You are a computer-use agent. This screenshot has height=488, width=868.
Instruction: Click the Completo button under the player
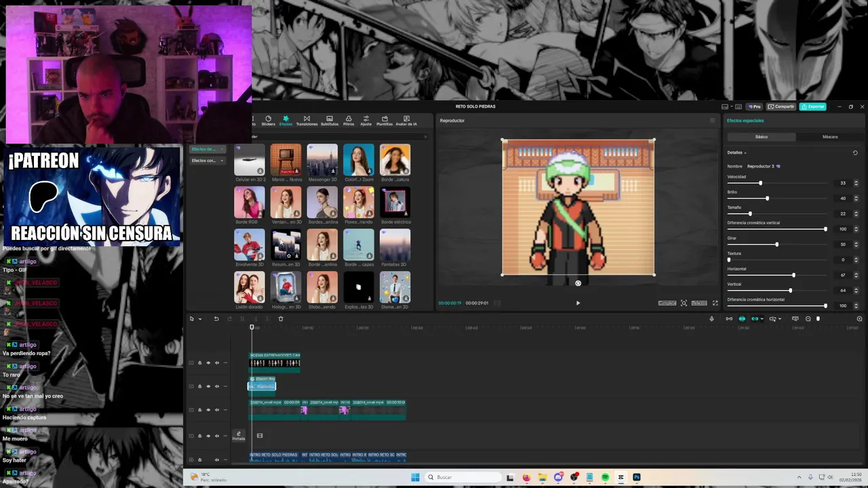tap(667, 303)
